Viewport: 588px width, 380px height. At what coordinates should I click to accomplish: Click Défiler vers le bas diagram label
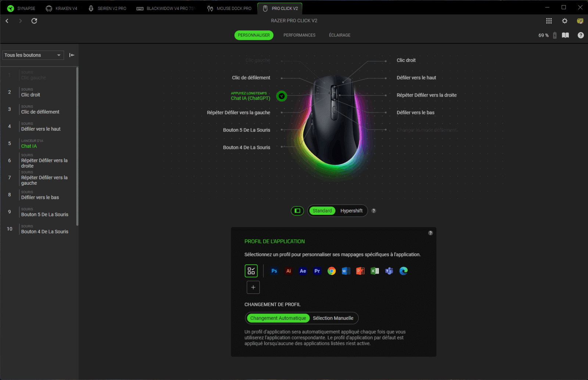[416, 113]
